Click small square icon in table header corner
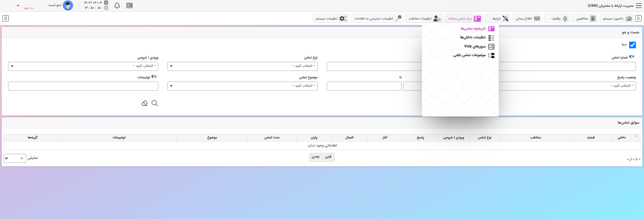Image resolution: width=644 pixels, height=219 pixels. [x=636, y=136]
